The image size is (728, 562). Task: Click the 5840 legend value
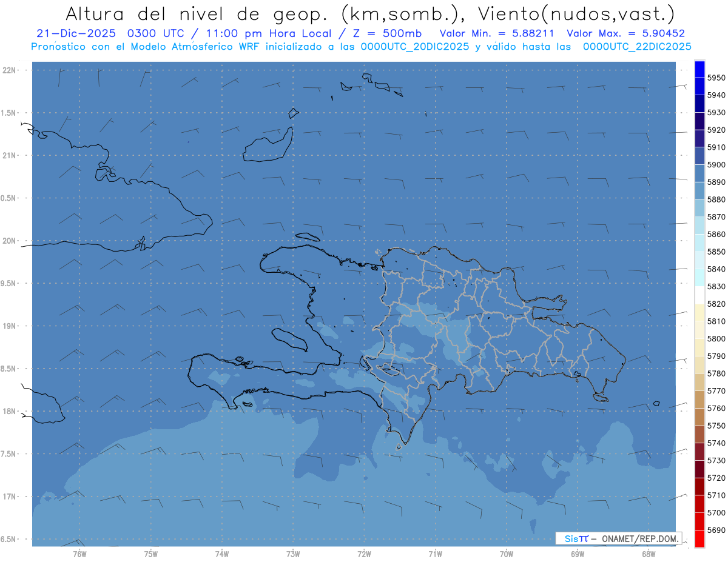point(716,269)
